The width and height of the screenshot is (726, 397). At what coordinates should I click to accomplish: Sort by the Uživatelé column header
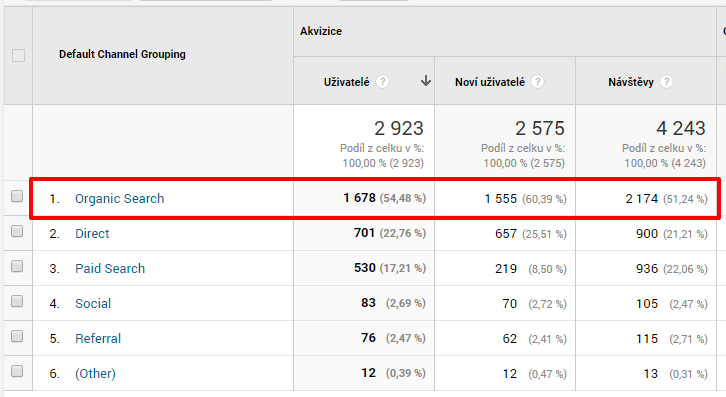pyautogui.click(x=346, y=82)
